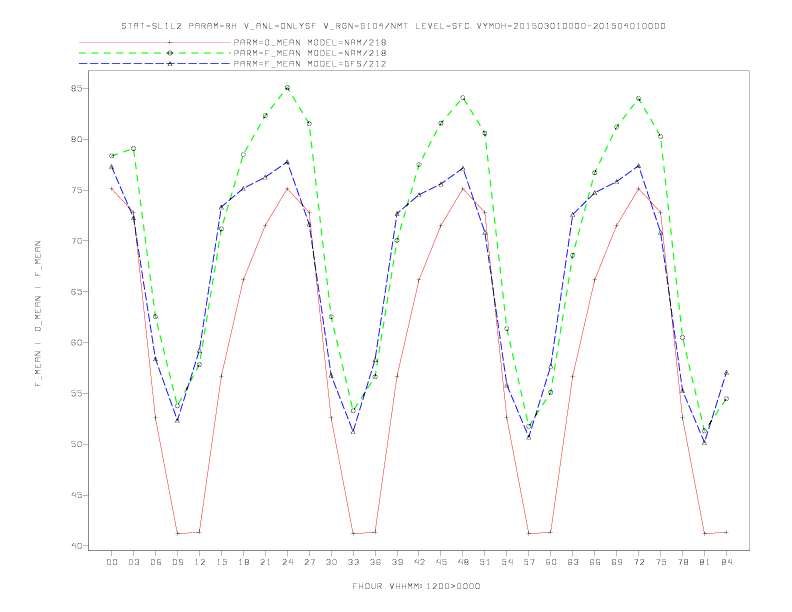The height and width of the screenshot is (612, 792).
Task: Click x-axis forecast hour label 36
Action: tap(375, 562)
